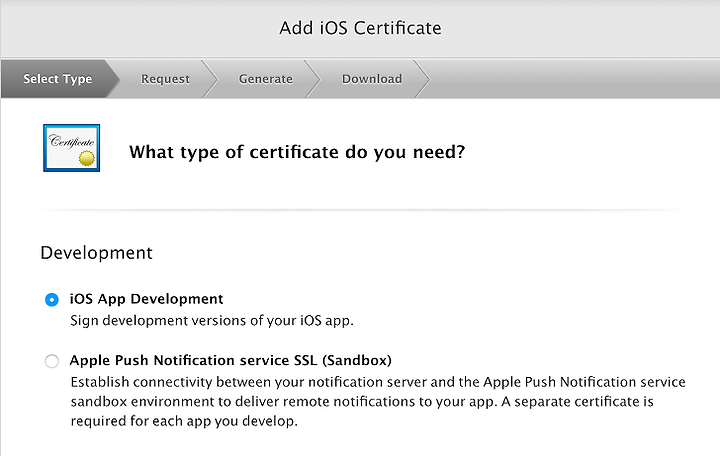
Task: Jump to the Download step
Action: tap(372, 79)
